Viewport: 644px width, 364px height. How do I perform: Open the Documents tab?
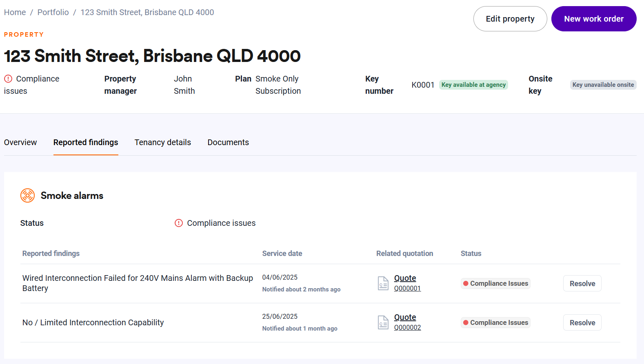tap(228, 142)
